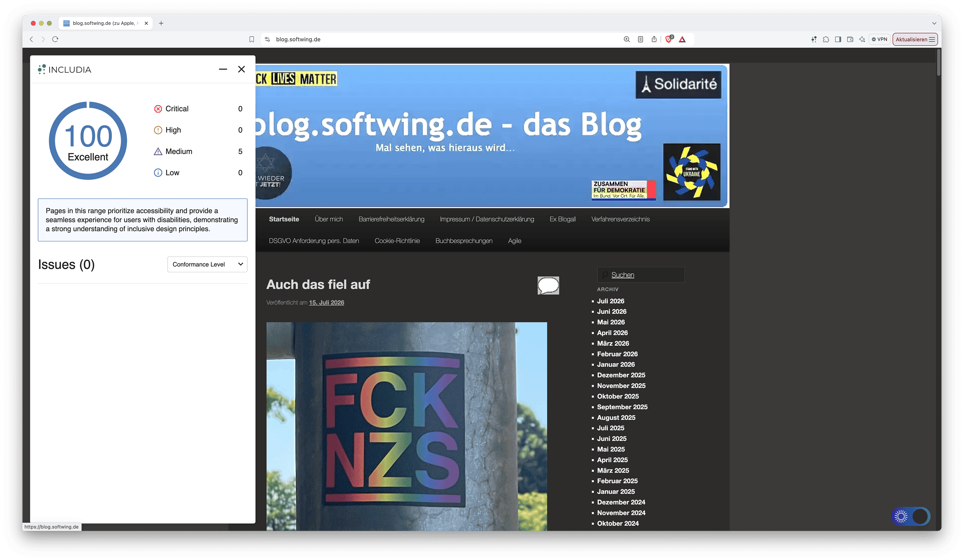Click the High severity icon
This screenshot has width=964, height=560.
click(158, 130)
